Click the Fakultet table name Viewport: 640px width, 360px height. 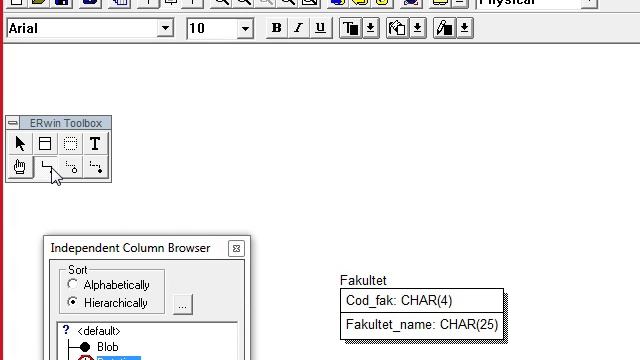click(363, 280)
